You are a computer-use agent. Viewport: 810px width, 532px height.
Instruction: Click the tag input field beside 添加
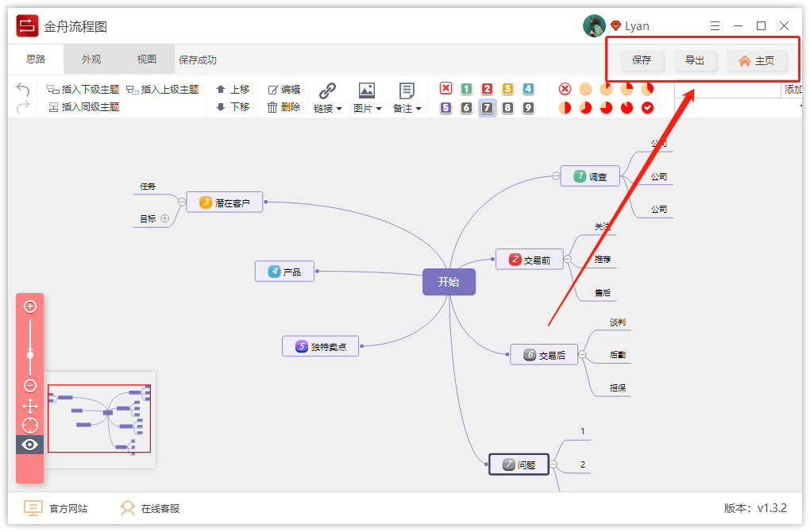(x=727, y=90)
